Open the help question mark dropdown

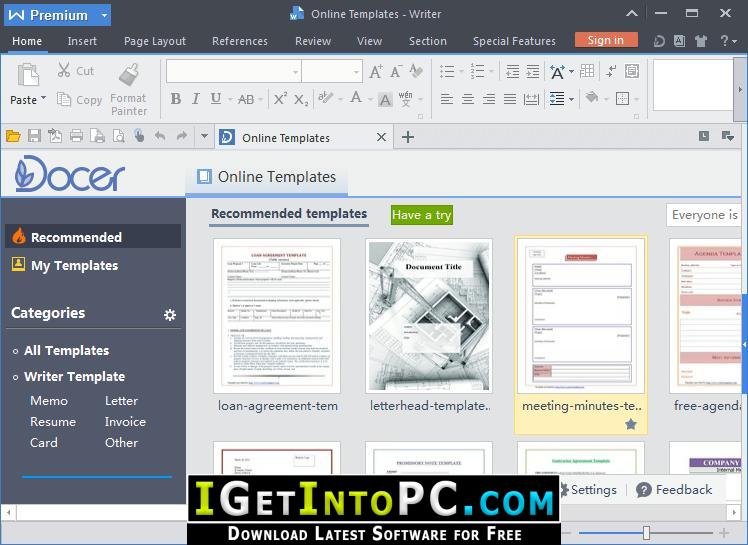728,41
